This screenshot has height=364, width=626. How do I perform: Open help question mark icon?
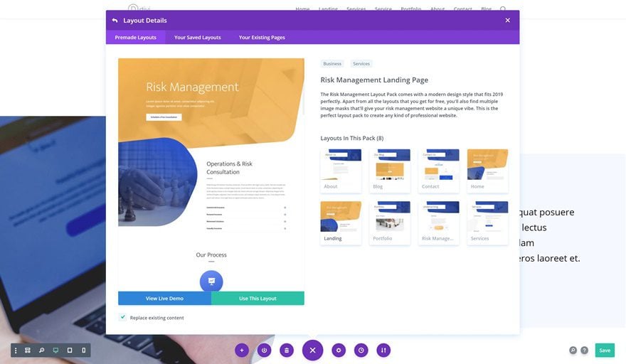coord(584,350)
